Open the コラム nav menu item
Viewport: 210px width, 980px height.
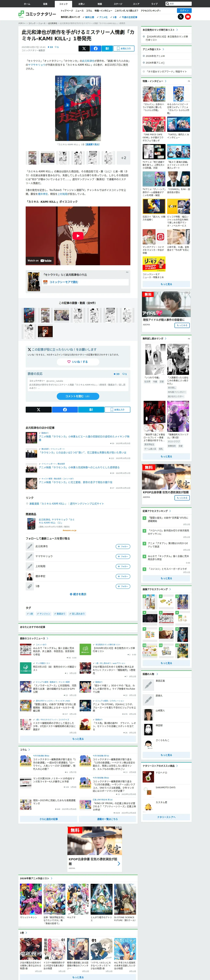point(89,11)
